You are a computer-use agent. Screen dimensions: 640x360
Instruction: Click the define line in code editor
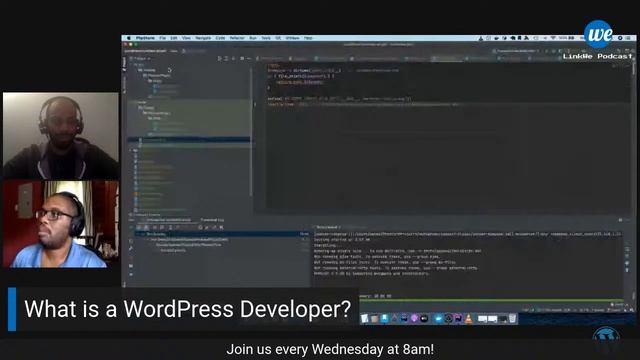coord(340,99)
